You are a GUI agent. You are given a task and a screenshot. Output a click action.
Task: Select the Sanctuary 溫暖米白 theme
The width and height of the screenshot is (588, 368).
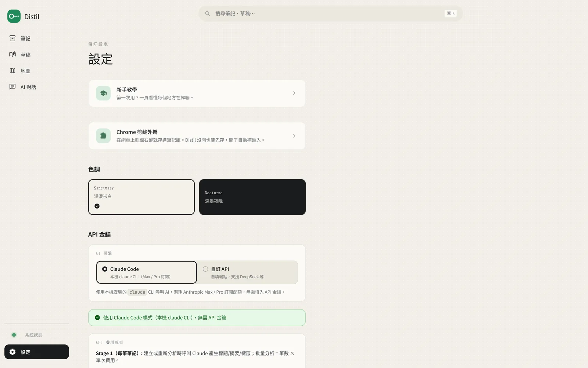coord(141,197)
